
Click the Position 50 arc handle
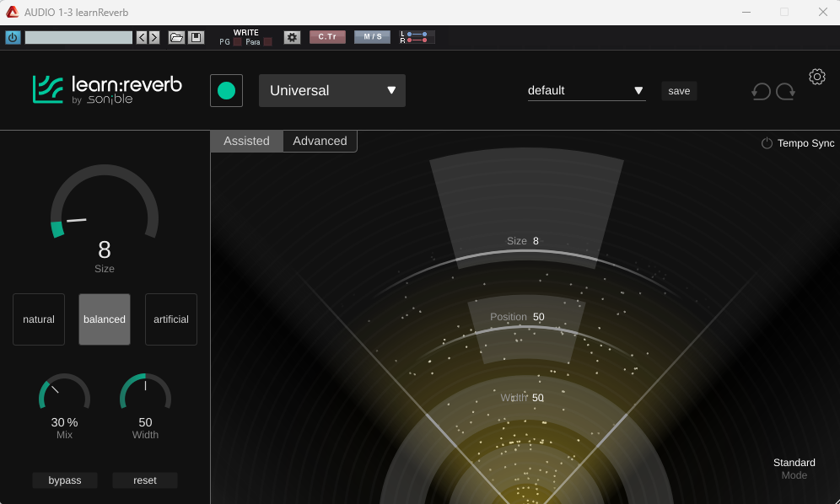[526, 329]
